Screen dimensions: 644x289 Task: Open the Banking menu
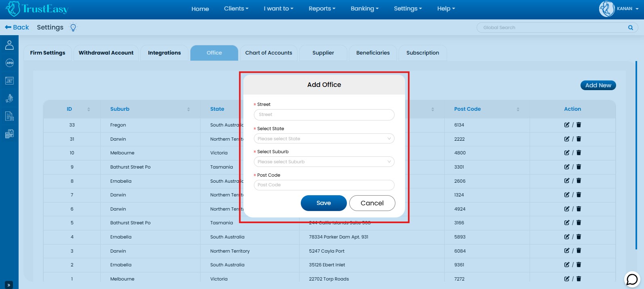[x=364, y=8]
